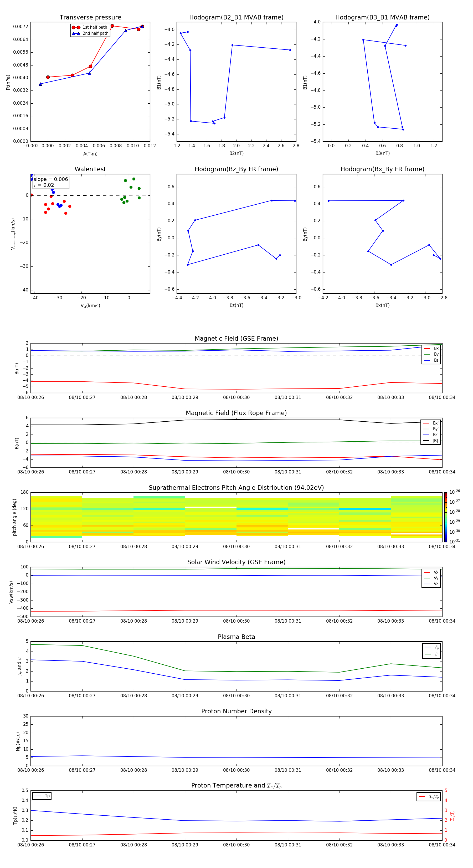Click the 'slope = 0.006' annotation
The height and width of the screenshot is (868, 473).
pos(51,179)
